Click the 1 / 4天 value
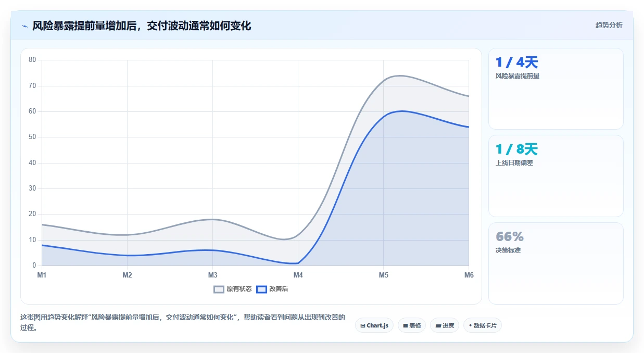The height and width of the screenshot is (353, 644). [516, 62]
